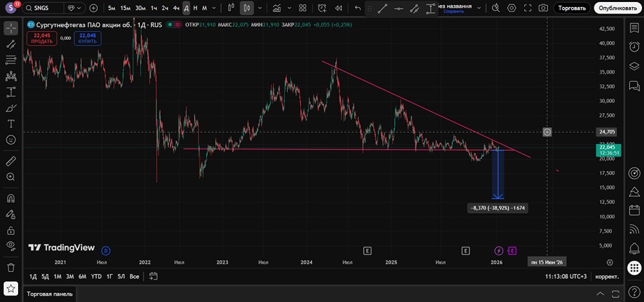Screen dimensions: 644x302
Task: Open favorites star toolbar button
Action: [11, 289]
